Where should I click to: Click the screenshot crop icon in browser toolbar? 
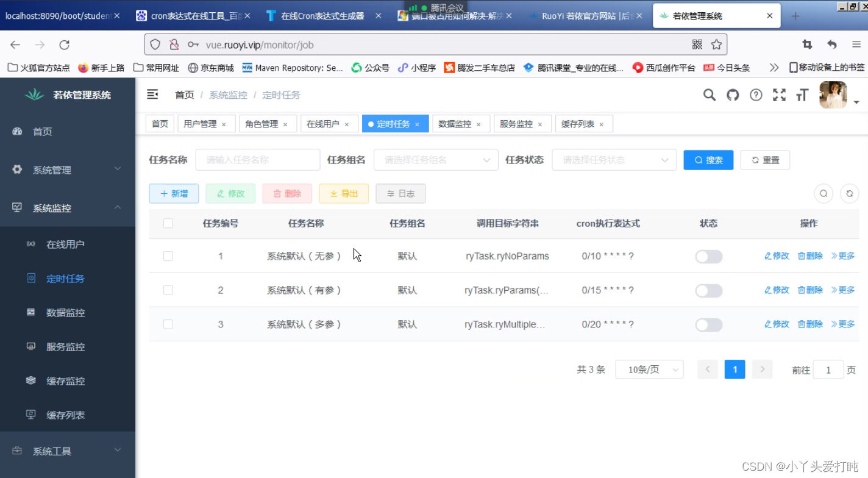click(x=807, y=45)
